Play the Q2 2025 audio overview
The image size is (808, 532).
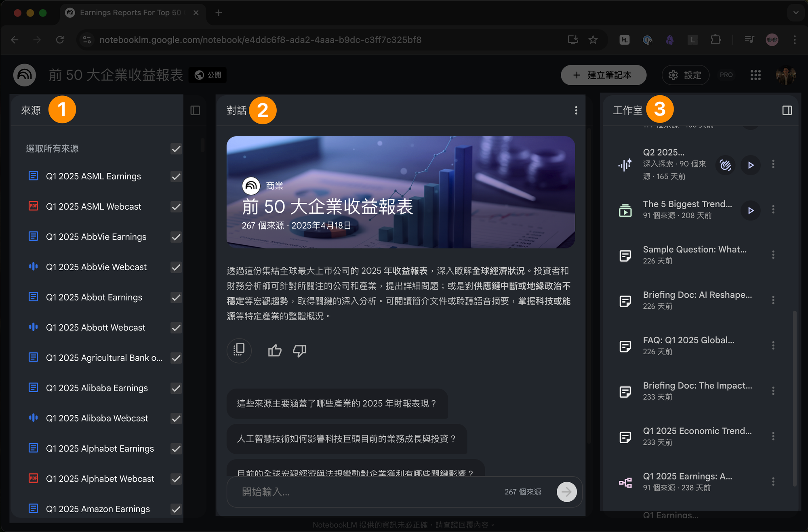751,165
